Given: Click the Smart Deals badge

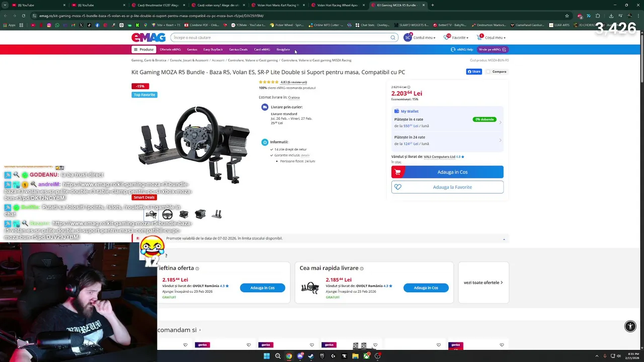Looking at the screenshot, I should (144, 197).
